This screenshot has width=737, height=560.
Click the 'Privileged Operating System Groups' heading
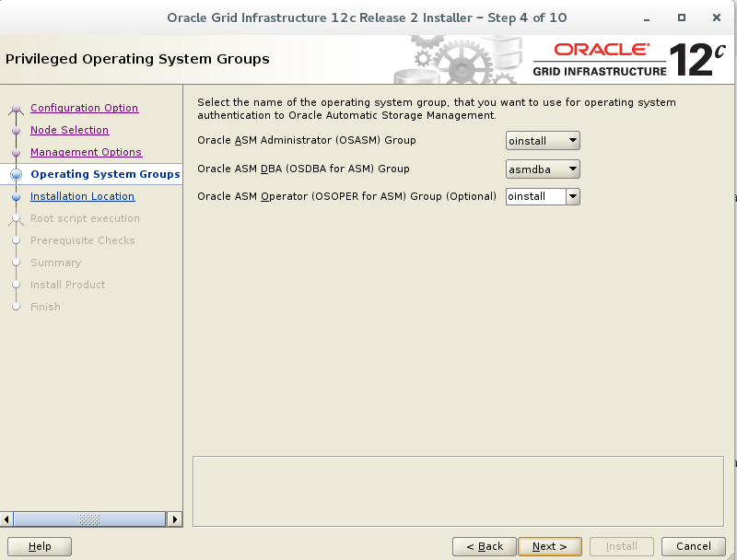[137, 59]
